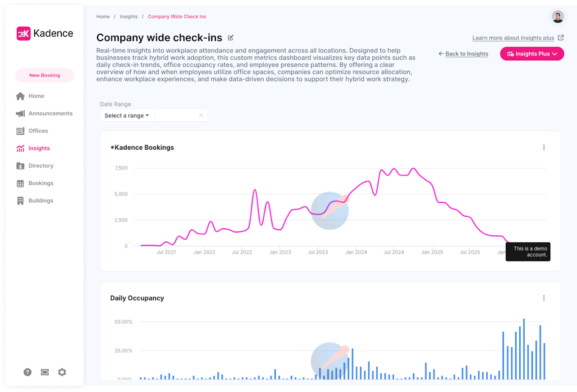Open Offices in the sidebar
The height and width of the screenshot is (392, 577).
[38, 131]
